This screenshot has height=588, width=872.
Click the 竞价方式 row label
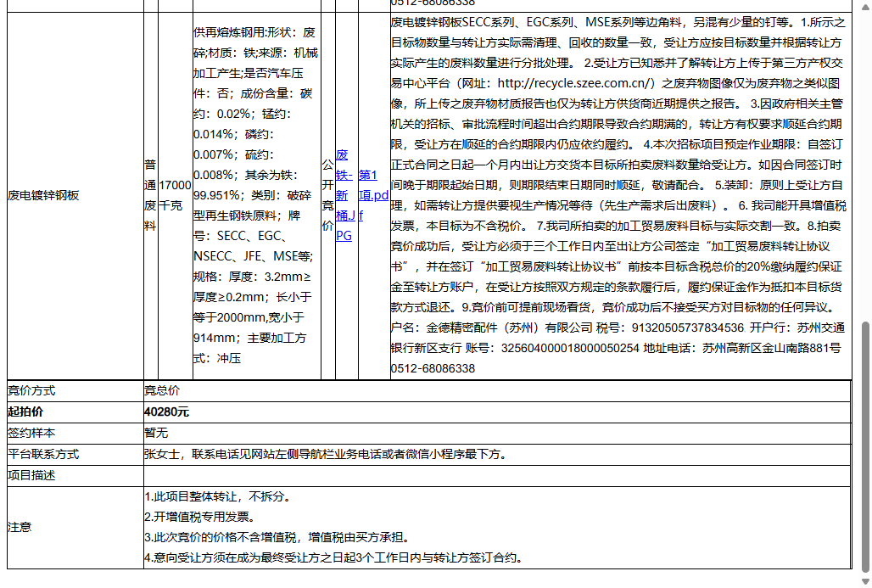coord(31,391)
